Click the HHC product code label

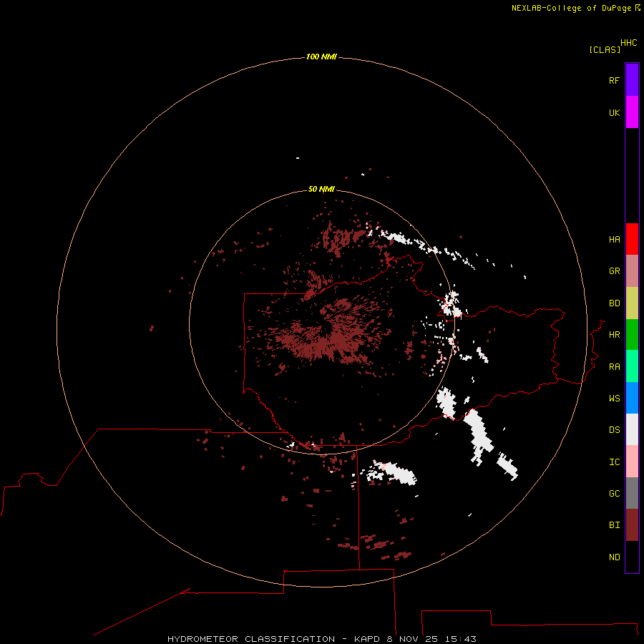click(x=628, y=43)
